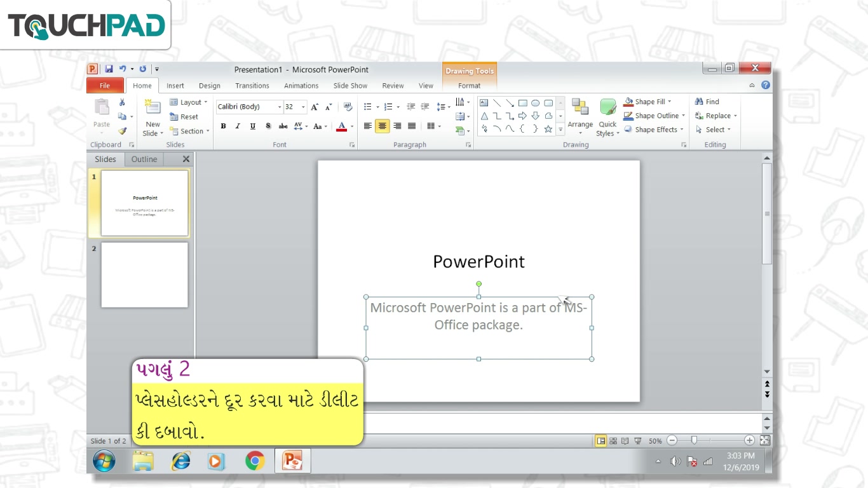868x488 pixels.
Task: Select the Rectangle shape in gallery
Action: [522, 102]
